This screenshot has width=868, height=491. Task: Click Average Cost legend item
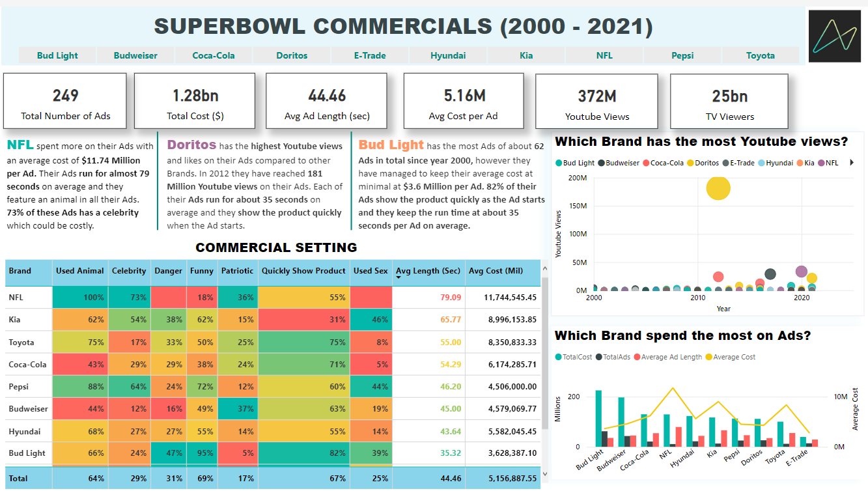pos(731,357)
